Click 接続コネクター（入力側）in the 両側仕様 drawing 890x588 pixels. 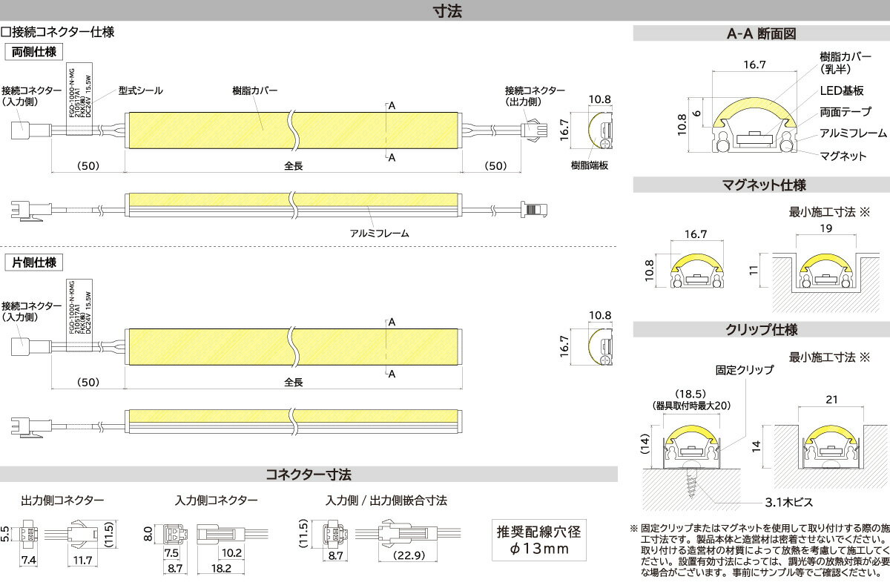[x=31, y=96]
